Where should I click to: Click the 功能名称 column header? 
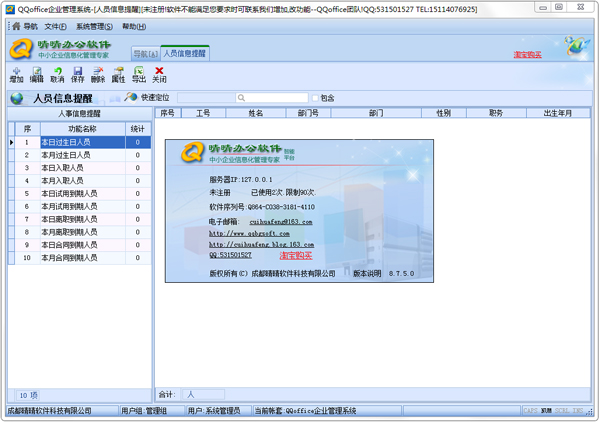tap(83, 129)
